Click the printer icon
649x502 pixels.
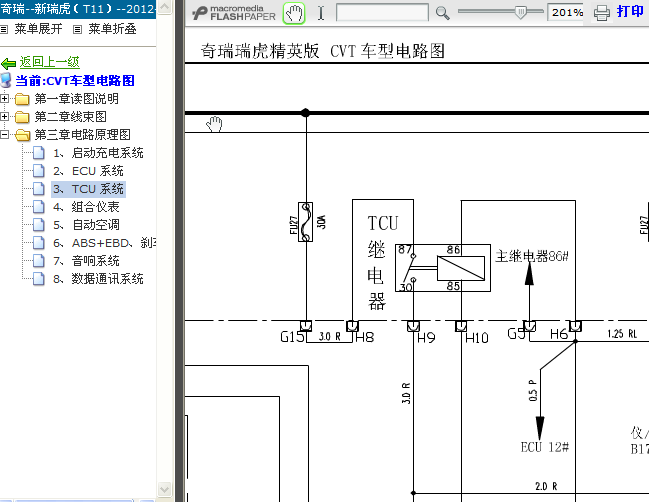coord(601,13)
